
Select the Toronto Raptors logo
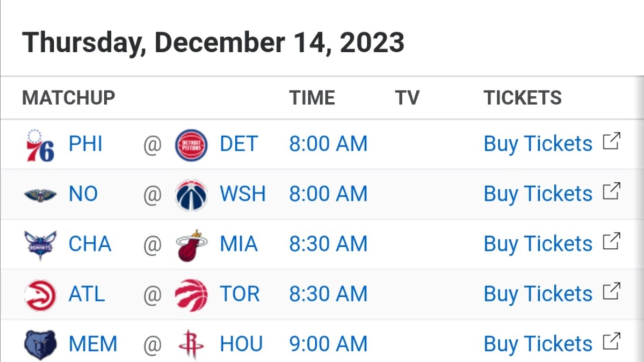191,295
